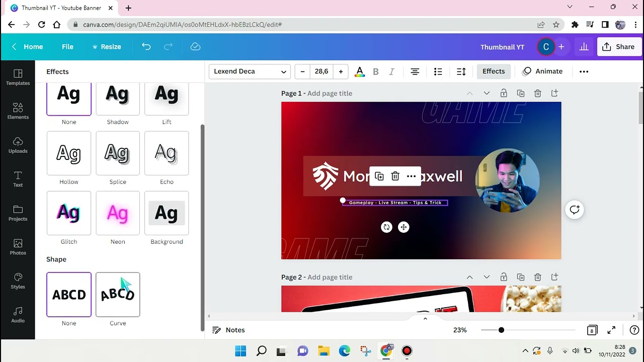Open the Templates sidebar panel
This screenshot has height=362, width=644.
pyautogui.click(x=18, y=77)
